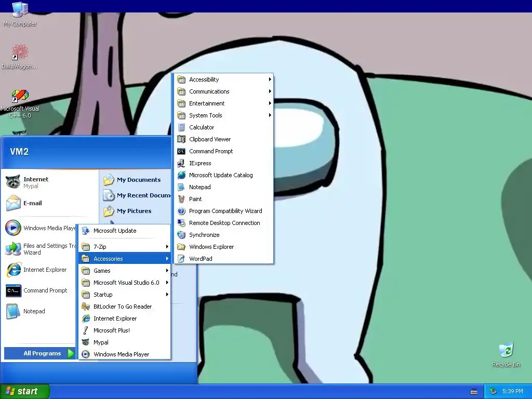
Task: Launch Internet Explorer from All Programs list
Action: (x=125, y=318)
